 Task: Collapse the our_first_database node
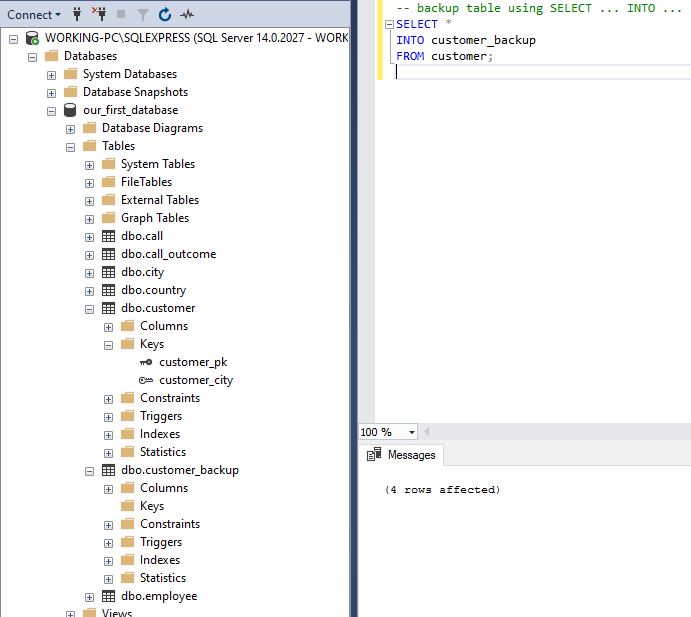coord(52,111)
